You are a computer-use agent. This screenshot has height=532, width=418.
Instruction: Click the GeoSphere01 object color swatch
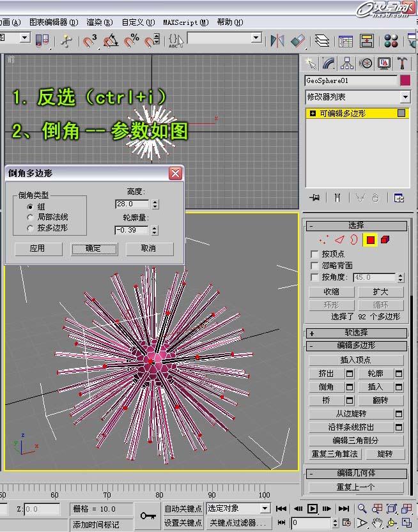(x=405, y=80)
